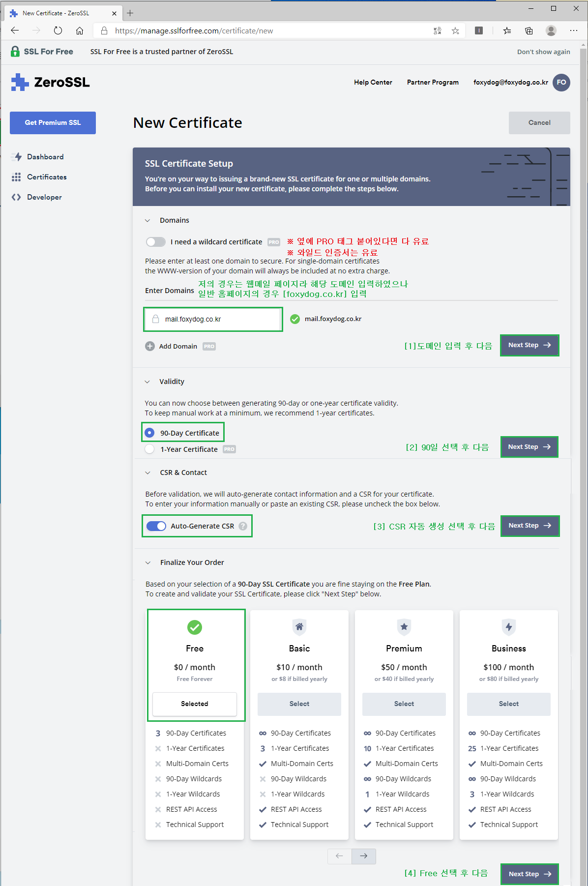The width and height of the screenshot is (588, 886).
Task: Click the Developer code brackets icon
Action: click(x=16, y=197)
